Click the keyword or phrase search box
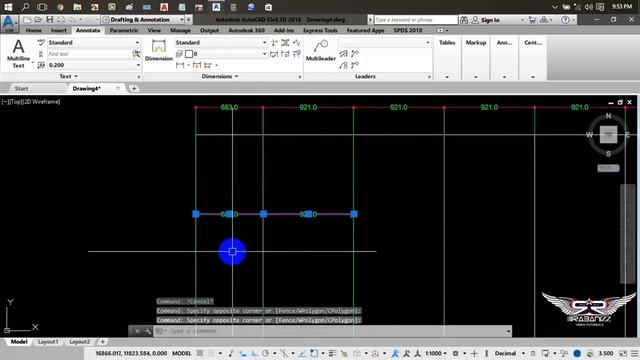The height and width of the screenshot is (360, 640). click(416, 20)
